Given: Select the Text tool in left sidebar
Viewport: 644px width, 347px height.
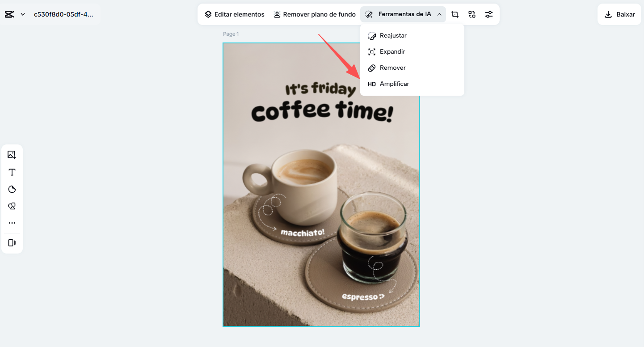Looking at the screenshot, I should [12, 172].
